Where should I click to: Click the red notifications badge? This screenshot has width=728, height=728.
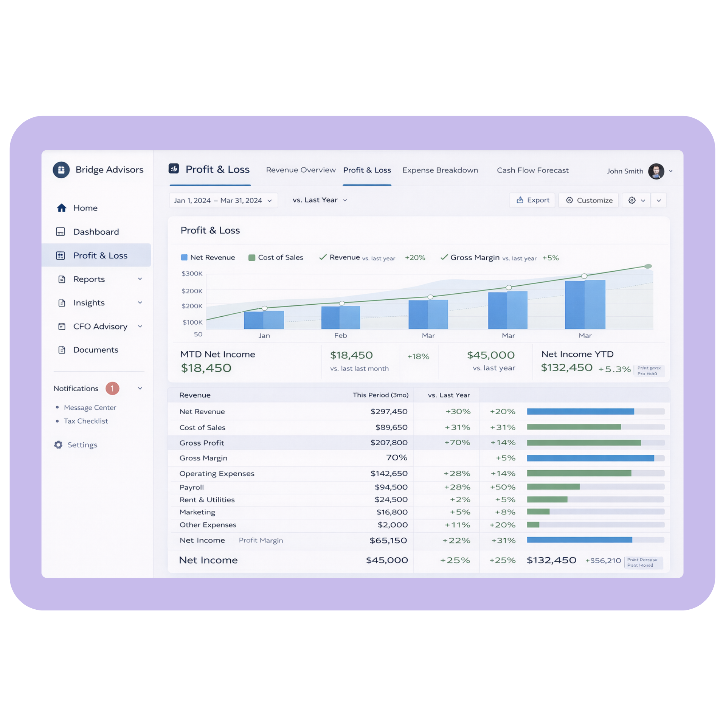click(112, 388)
